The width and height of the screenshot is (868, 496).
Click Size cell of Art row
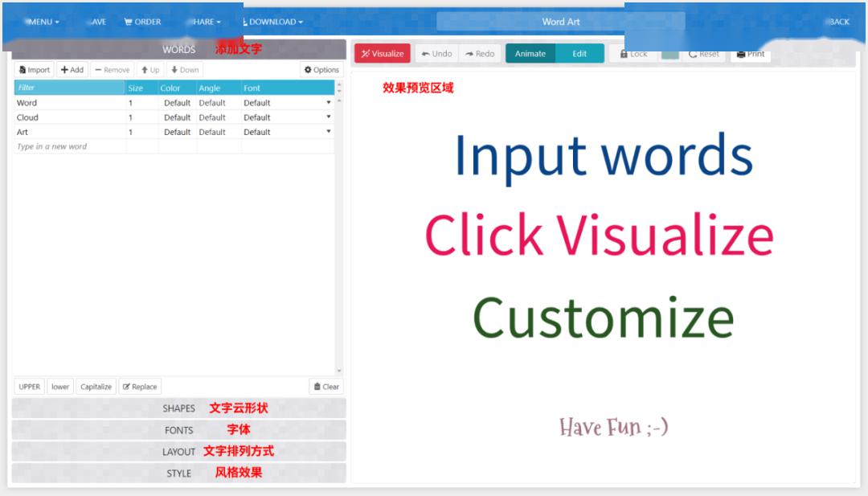pos(141,132)
